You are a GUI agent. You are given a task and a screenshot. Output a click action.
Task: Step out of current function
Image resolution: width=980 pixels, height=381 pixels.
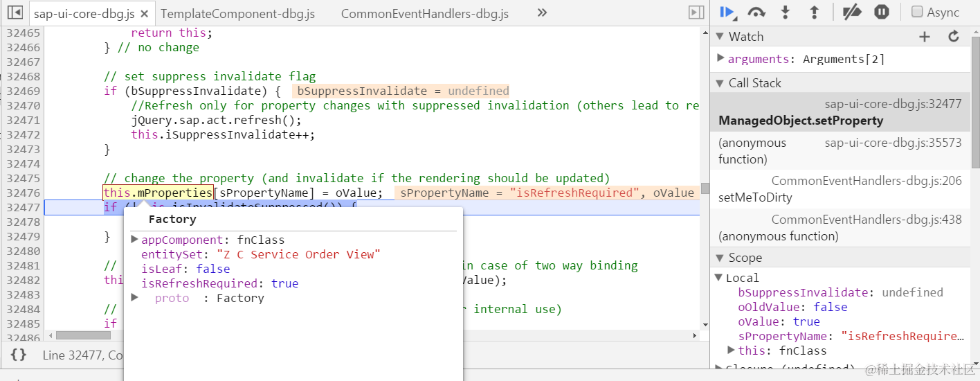(x=814, y=12)
